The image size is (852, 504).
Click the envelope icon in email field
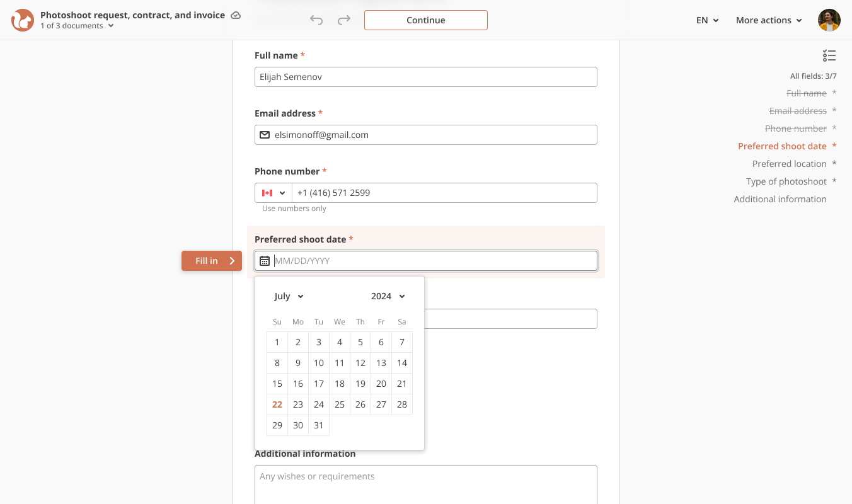[x=265, y=135]
